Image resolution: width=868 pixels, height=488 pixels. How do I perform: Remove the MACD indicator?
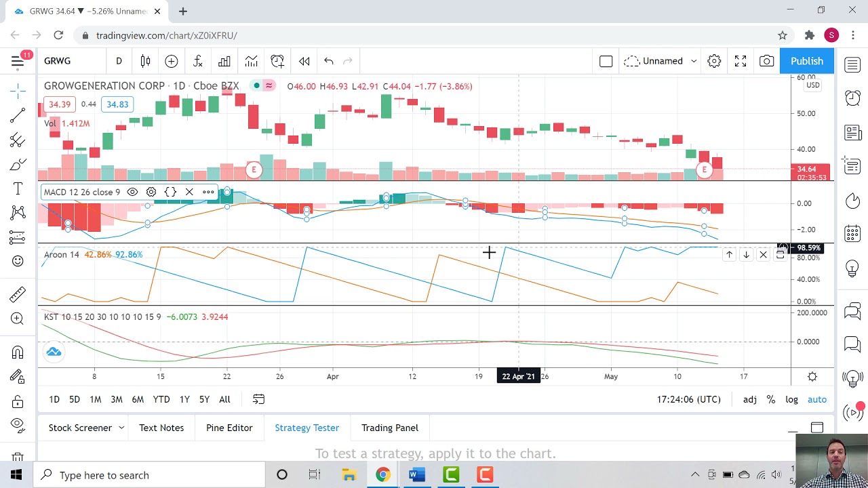189,192
